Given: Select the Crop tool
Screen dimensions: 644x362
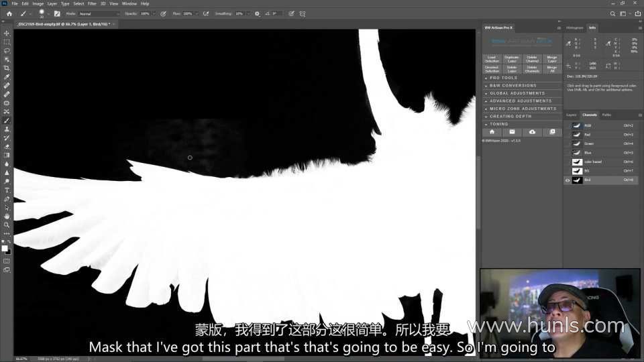Looking at the screenshot, I should click(x=7, y=68).
